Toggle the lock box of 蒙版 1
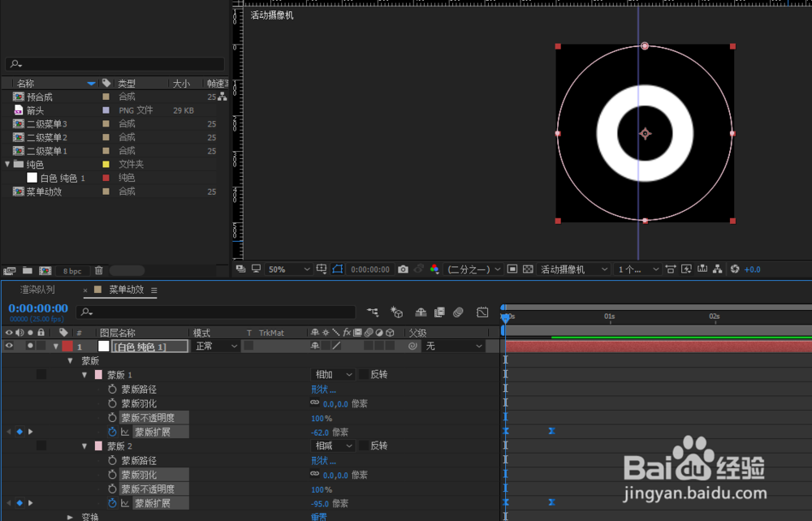Screen dimensions: 812x521 coord(41,374)
